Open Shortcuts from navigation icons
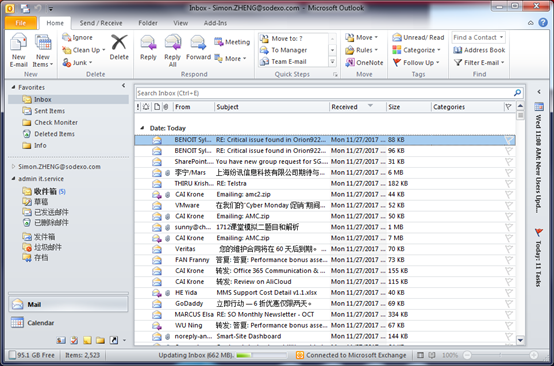The height and width of the screenshot is (366, 554). tap(113, 340)
